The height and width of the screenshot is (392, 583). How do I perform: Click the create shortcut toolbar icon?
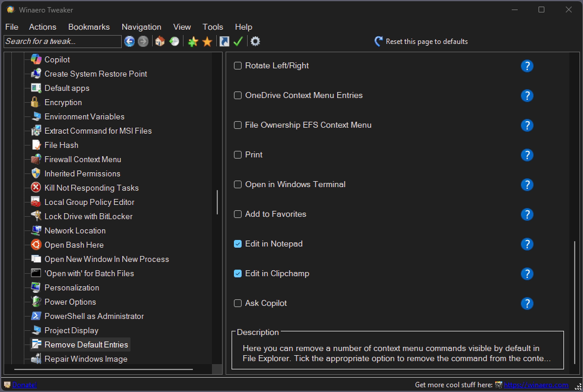pyautogui.click(x=224, y=41)
